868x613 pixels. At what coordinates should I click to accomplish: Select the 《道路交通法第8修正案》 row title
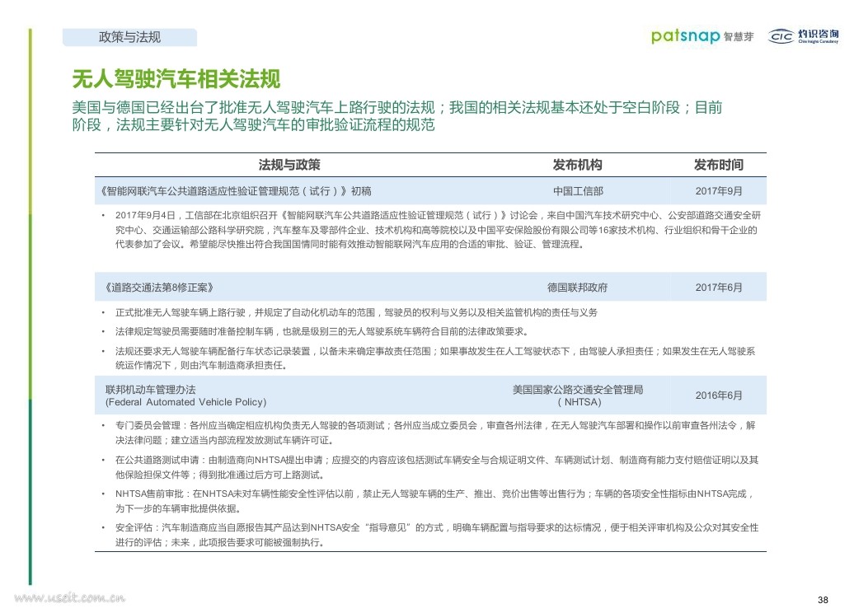pyautogui.click(x=159, y=287)
